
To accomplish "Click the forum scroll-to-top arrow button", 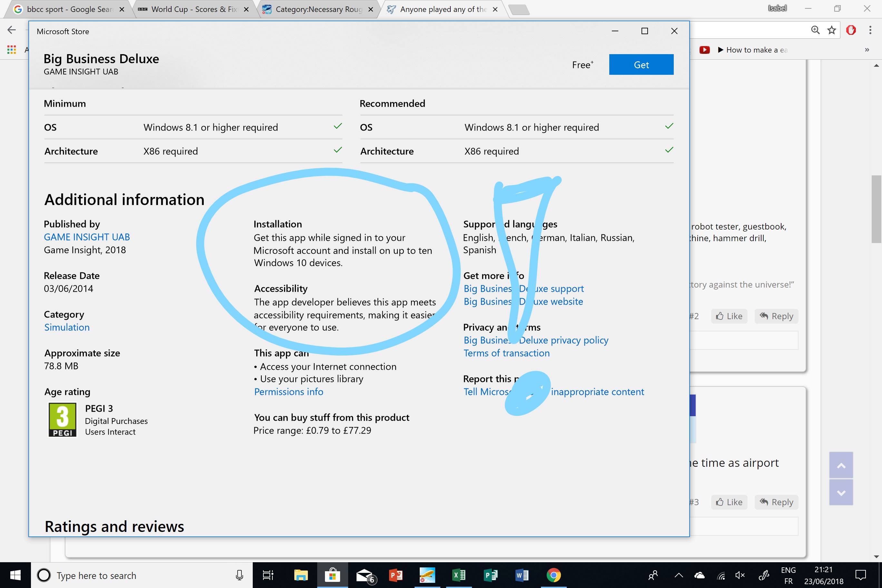I will (841, 465).
